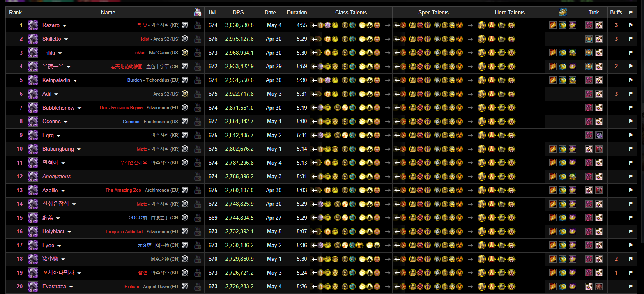The height and width of the screenshot is (294, 644).
Task: Expand the dropdown arrow next to Adil
Action: point(57,94)
